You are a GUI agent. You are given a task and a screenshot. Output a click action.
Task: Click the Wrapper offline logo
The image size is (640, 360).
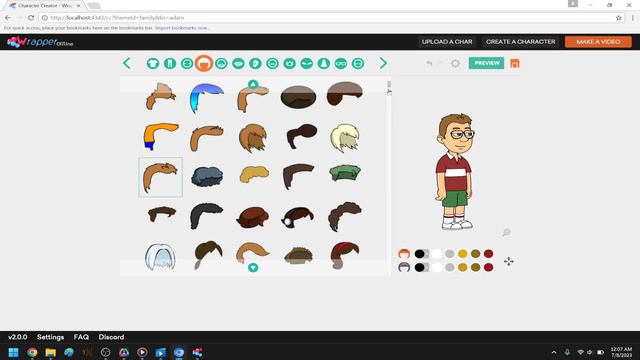(40, 42)
